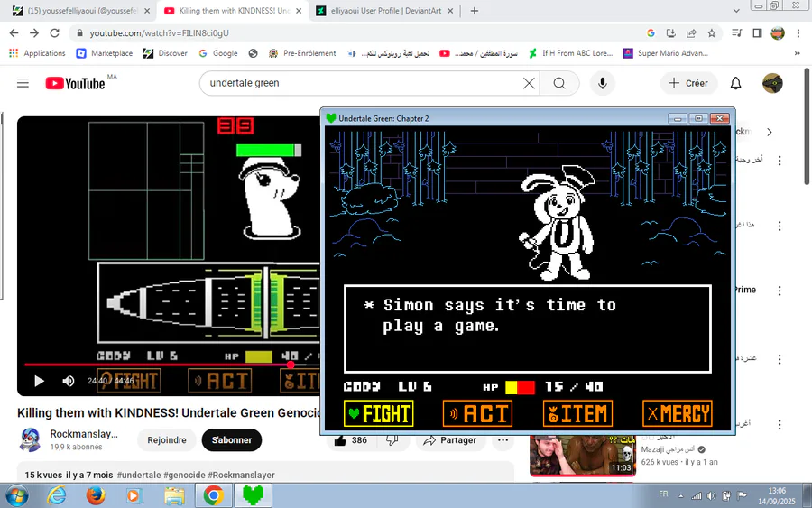
Task: Click the #undertale hashtag link
Action: (x=139, y=475)
